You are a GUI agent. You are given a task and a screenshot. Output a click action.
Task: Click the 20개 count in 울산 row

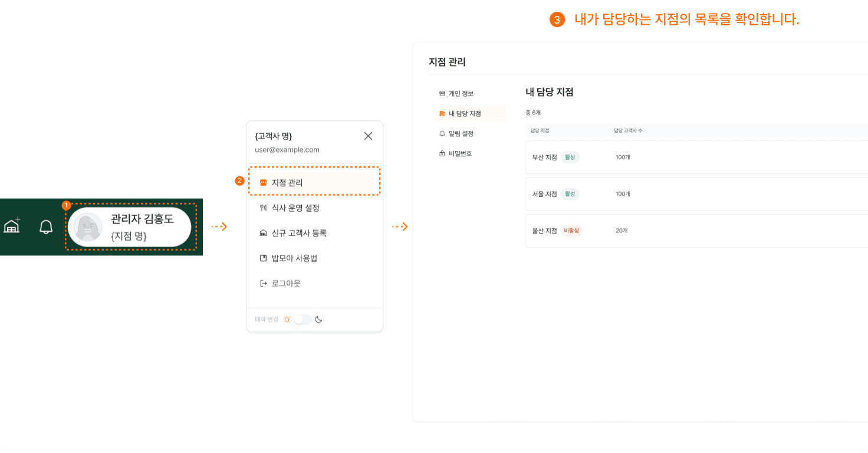pos(622,231)
